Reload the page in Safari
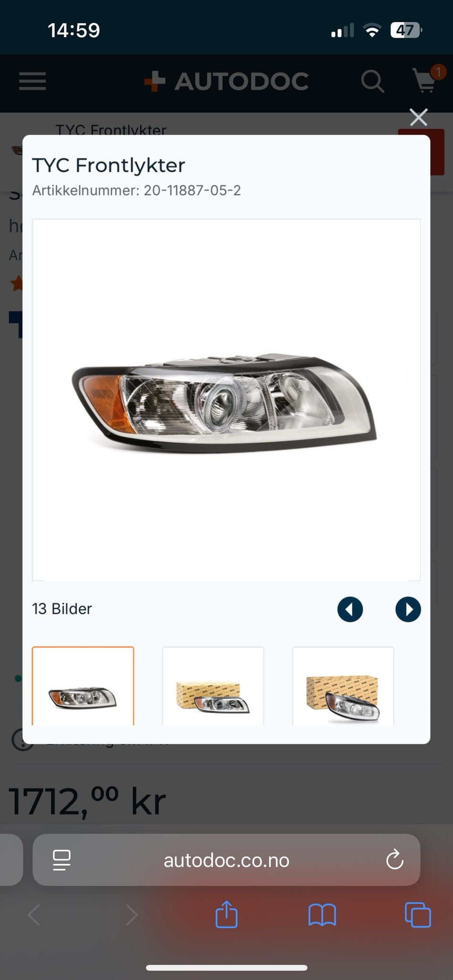 [x=394, y=860]
